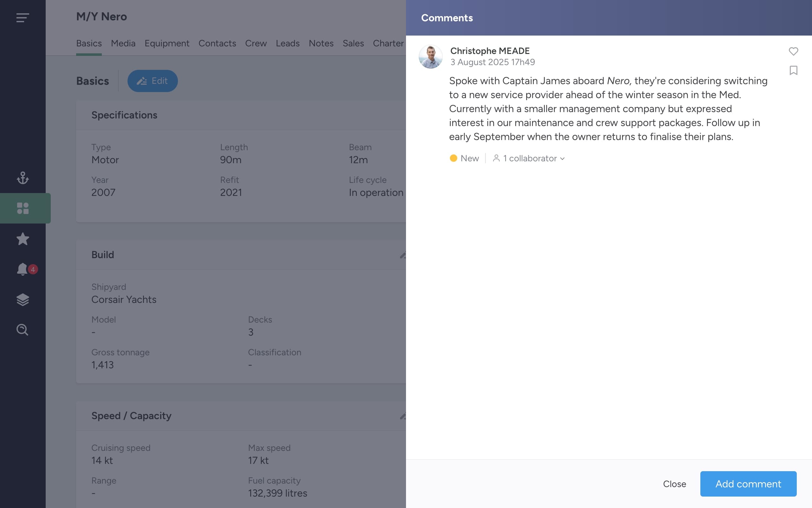
Task: Switch to the Crew tab
Action: point(256,43)
